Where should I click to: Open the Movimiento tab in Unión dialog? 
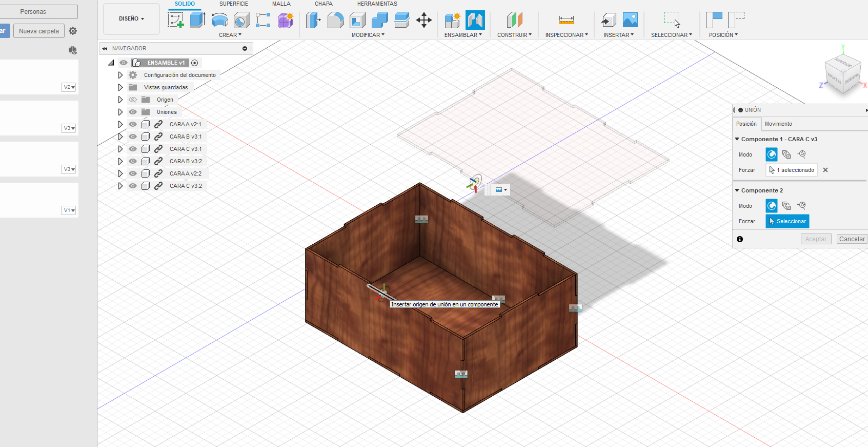click(x=778, y=124)
